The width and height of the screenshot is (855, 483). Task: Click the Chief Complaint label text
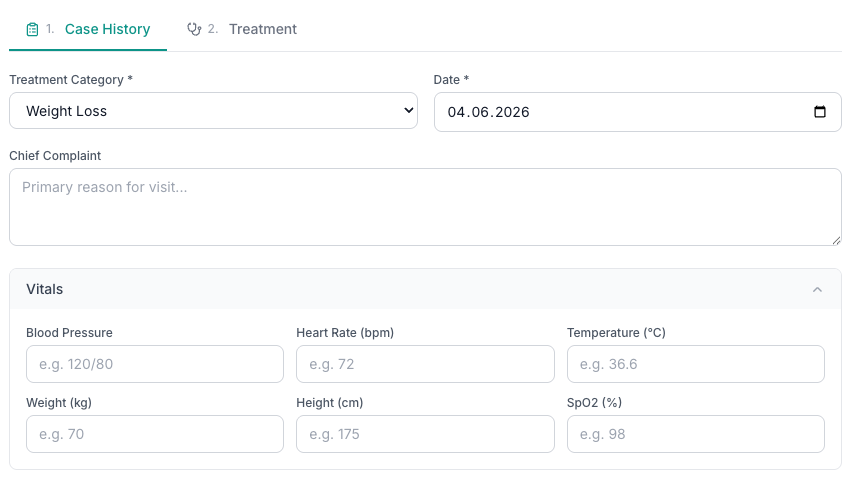pyautogui.click(x=55, y=156)
